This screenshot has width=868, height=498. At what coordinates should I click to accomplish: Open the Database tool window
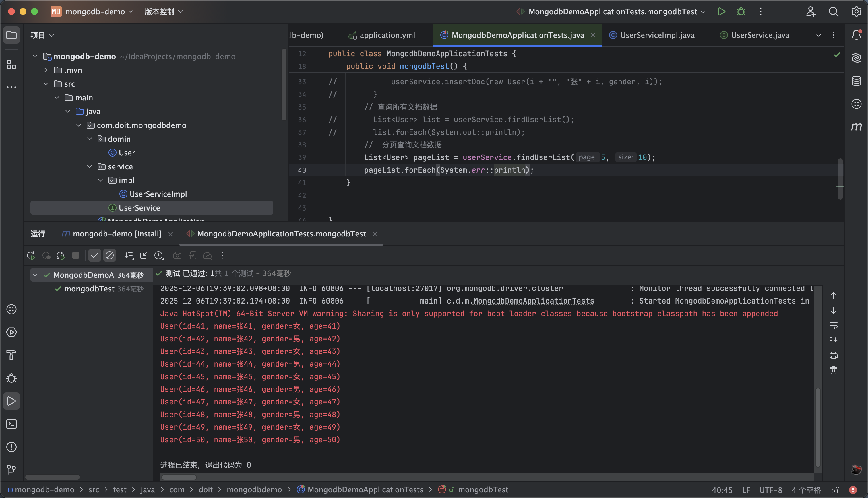click(x=856, y=81)
